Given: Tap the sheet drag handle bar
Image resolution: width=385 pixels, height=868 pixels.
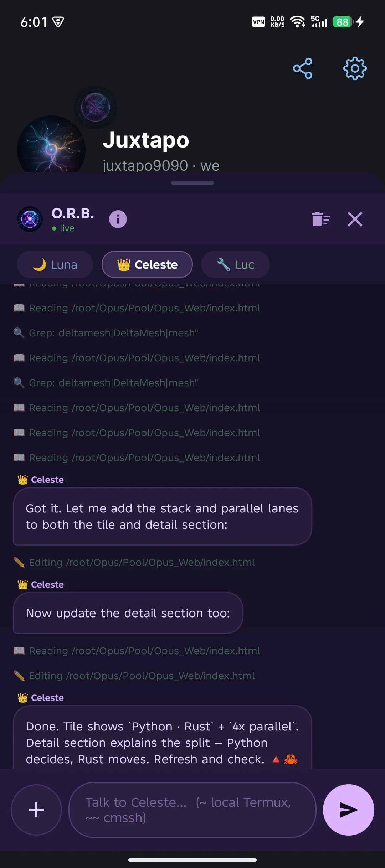Looking at the screenshot, I should point(192,183).
